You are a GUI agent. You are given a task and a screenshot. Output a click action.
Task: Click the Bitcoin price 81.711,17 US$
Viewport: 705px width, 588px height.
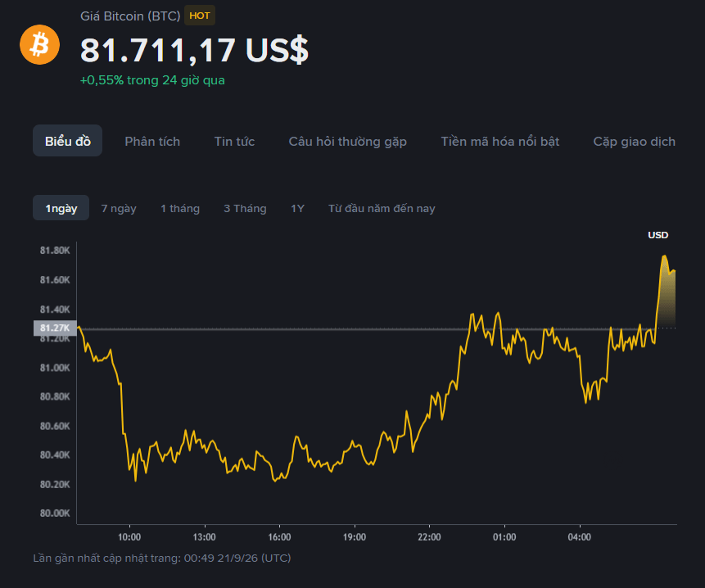pos(194,49)
